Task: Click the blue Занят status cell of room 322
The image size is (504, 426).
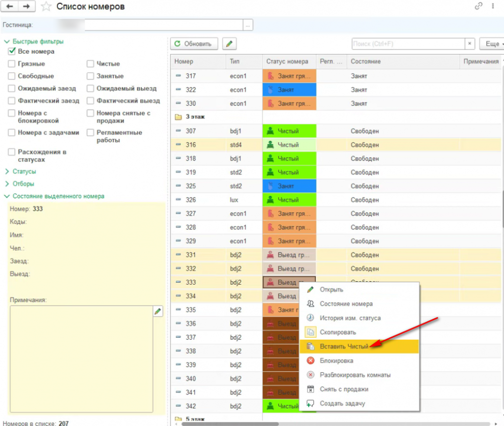Action: (x=289, y=90)
